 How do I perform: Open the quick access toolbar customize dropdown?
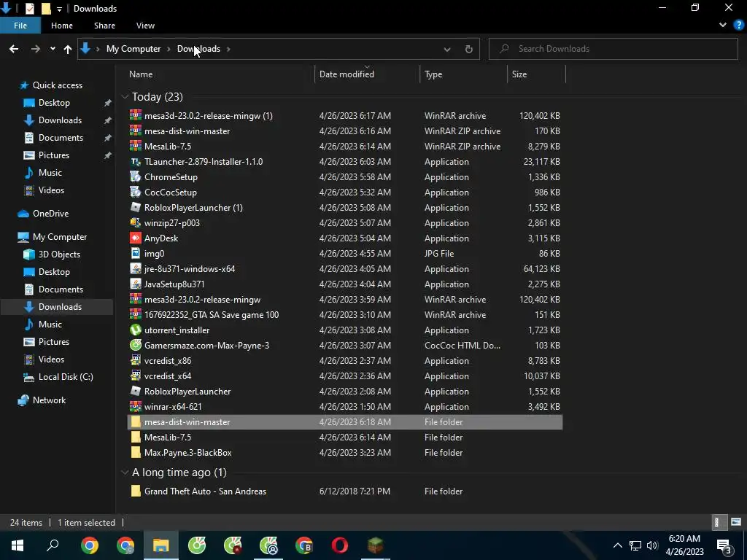pos(59,9)
